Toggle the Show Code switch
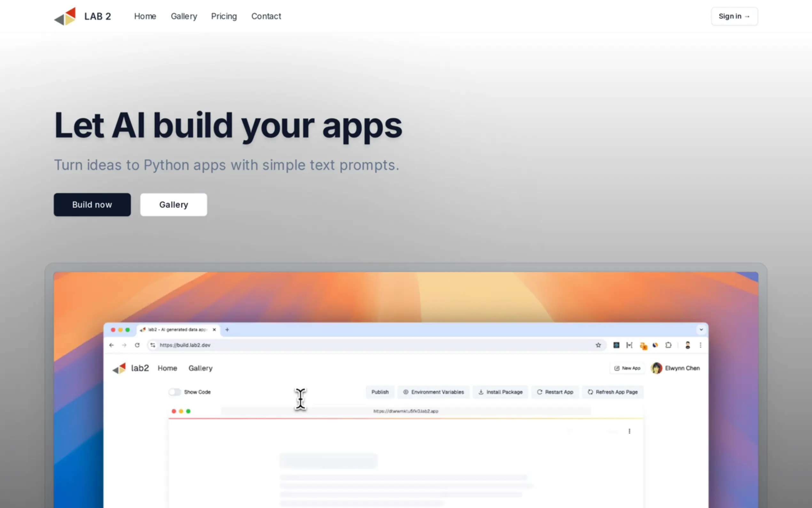Viewport: 812px width, 508px height. (x=175, y=392)
